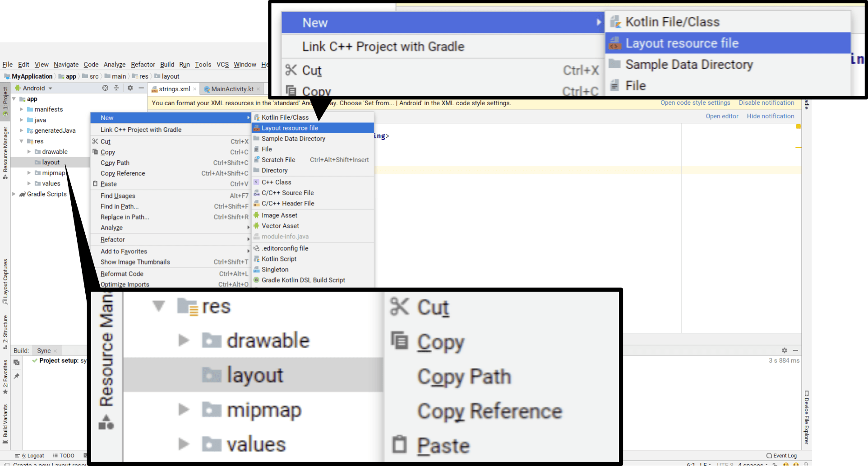
Task: Choose Reformat Code in context menu
Action: click(x=171, y=274)
